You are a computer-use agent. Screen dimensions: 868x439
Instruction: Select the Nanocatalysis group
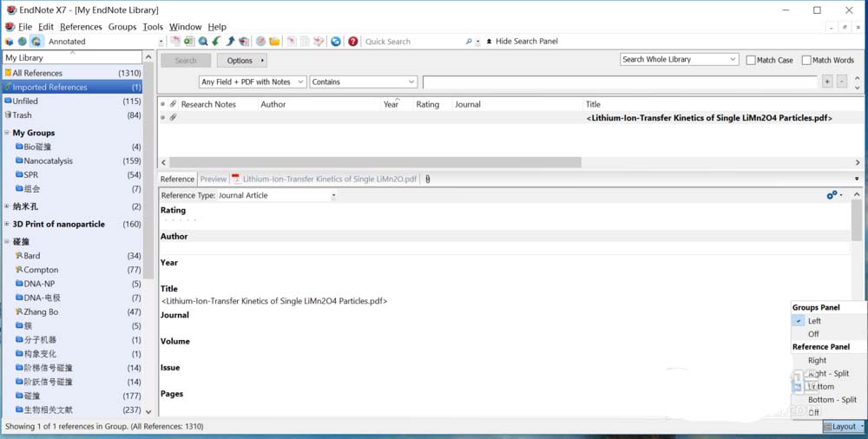pos(48,161)
